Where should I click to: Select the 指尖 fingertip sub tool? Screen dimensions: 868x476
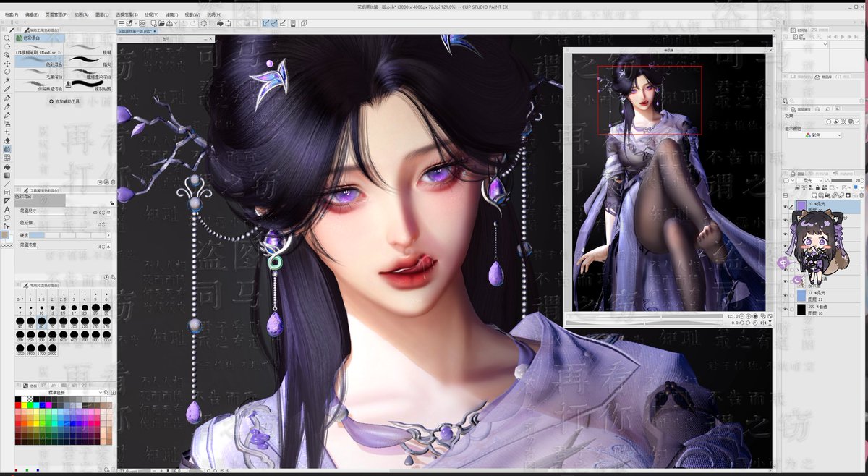[88, 63]
